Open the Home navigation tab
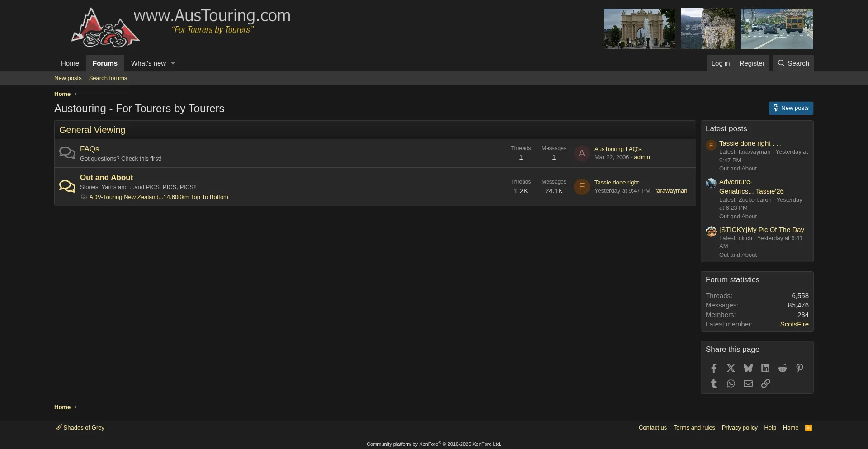The width and height of the screenshot is (868, 449). [x=70, y=63]
